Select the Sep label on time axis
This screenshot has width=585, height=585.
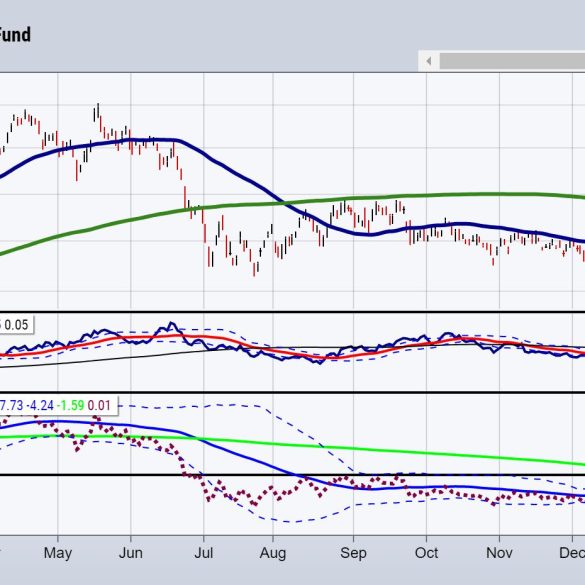pos(353,553)
